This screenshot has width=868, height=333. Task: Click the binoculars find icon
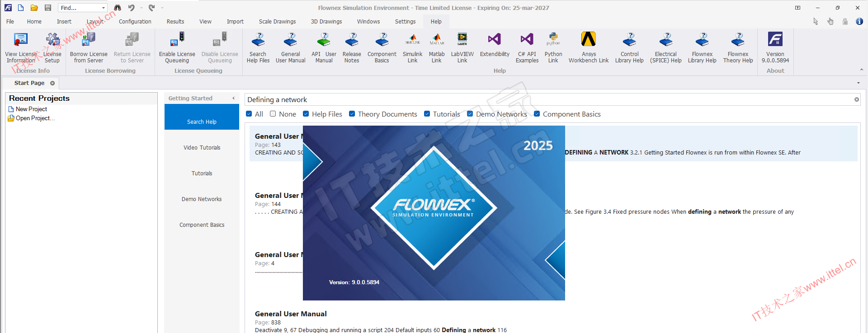coord(118,8)
